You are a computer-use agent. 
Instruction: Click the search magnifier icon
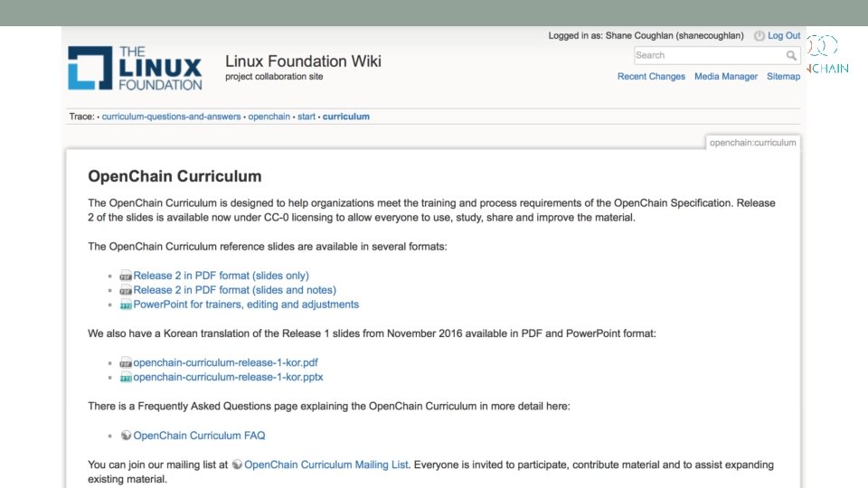(791, 55)
